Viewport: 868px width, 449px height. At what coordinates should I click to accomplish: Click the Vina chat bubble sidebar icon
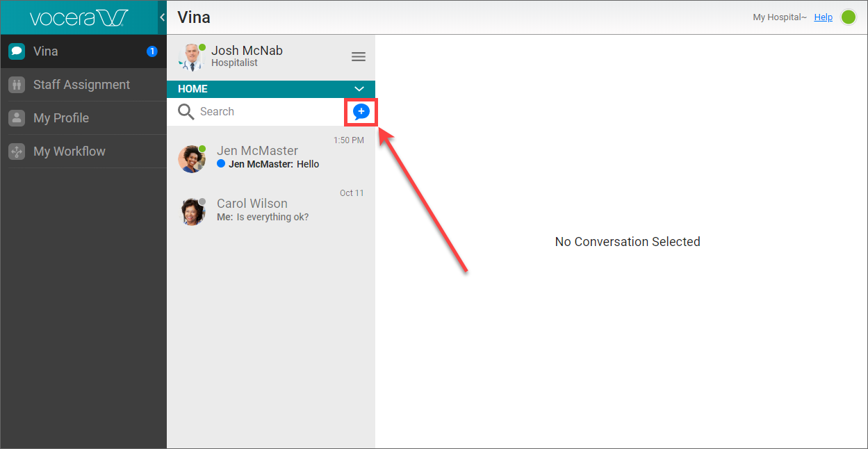(x=17, y=51)
